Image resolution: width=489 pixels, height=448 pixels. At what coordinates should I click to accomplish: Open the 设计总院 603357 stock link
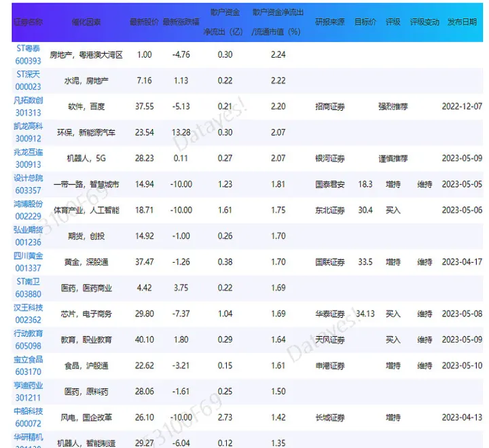[x=28, y=184]
